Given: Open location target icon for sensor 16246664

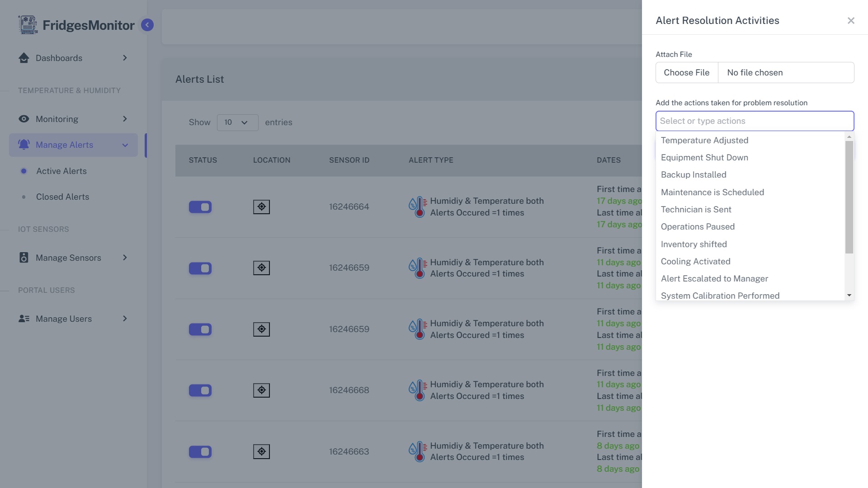Looking at the screenshot, I should pos(261,207).
